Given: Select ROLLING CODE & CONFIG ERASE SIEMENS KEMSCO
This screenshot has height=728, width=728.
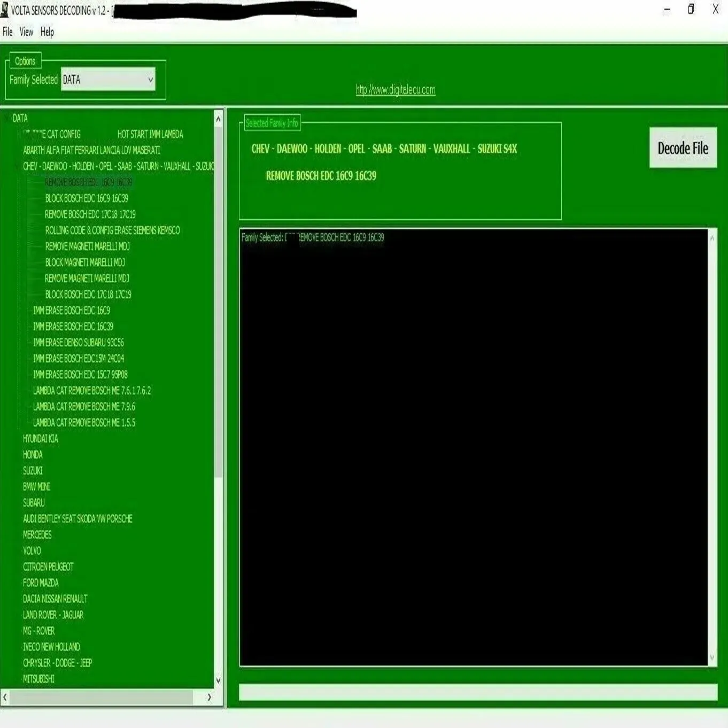Looking at the screenshot, I should pyautogui.click(x=112, y=230).
